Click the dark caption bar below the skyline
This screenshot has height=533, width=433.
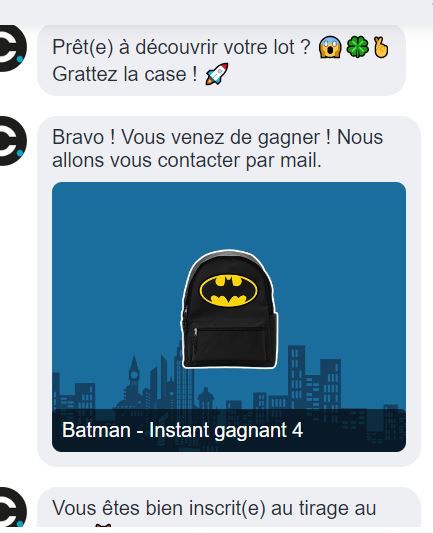(x=229, y=430)
